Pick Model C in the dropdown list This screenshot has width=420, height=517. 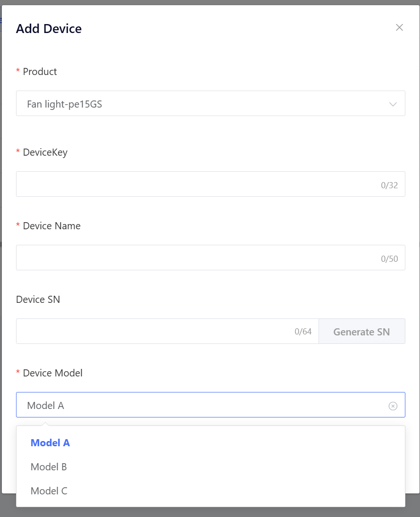point(49,491)
